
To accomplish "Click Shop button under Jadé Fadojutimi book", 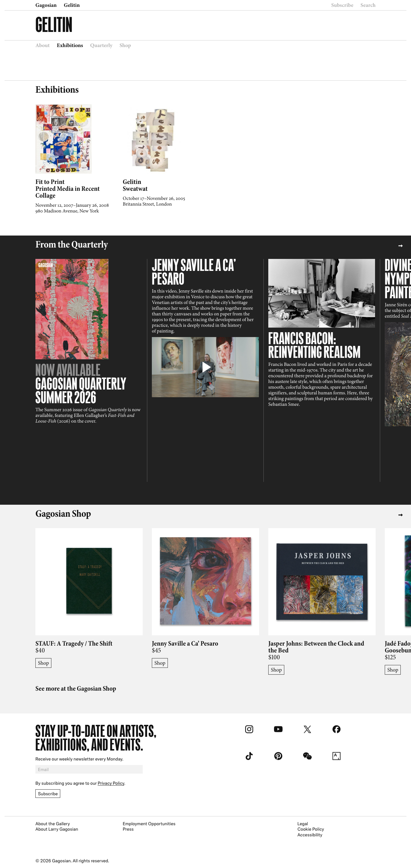I will click(x=392, y=670).
